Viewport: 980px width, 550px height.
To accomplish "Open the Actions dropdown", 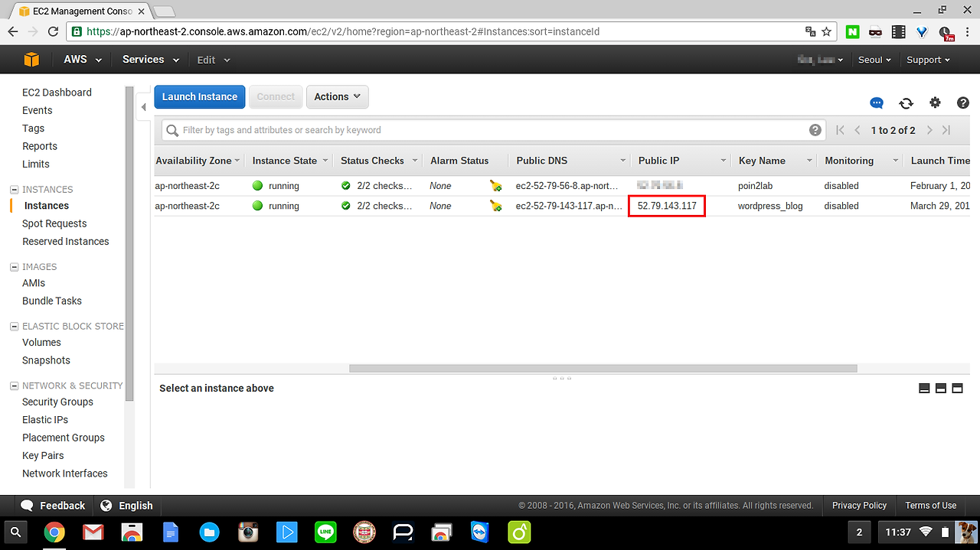I will (x=338, y=97).
